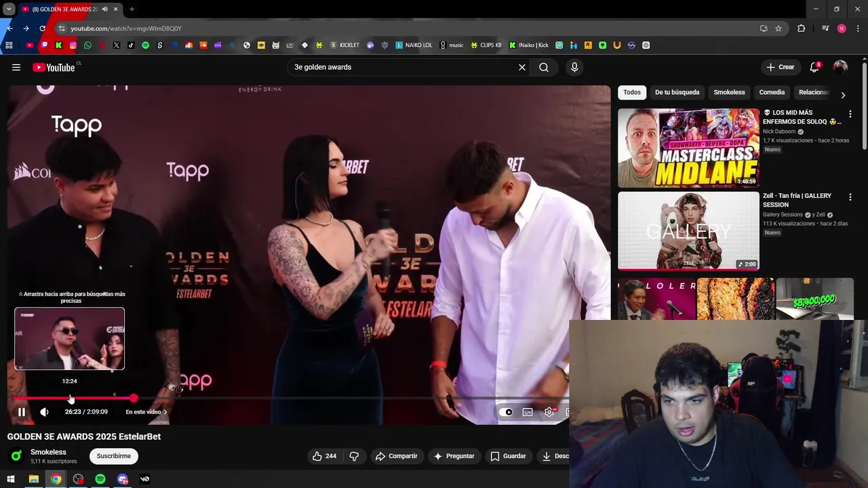Open the Chrome apps grid shortcut

point(9,45)
